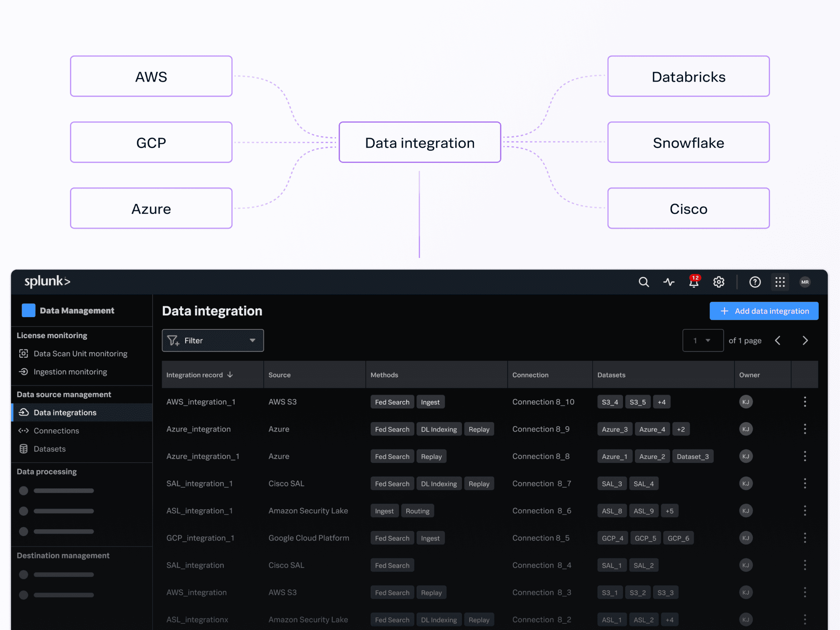840x630 pixels.
Task: Click the MR user avatar
Action: 805,282
